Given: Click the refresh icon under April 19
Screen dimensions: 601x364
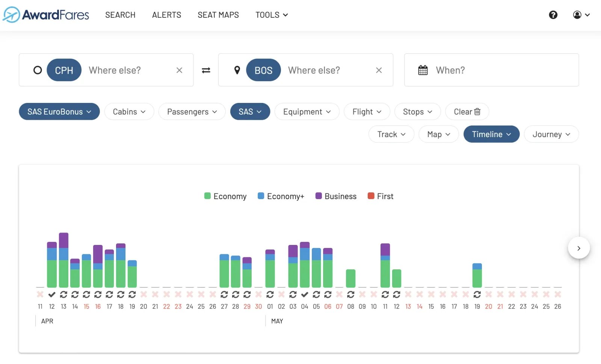Looking at the screenshot, I should 132,294.
